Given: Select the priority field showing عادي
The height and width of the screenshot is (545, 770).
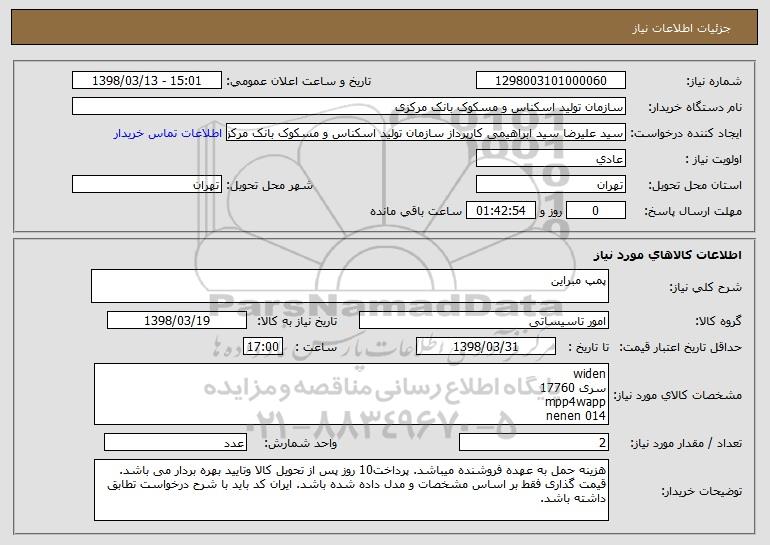Looking at the screenshot, I should point(551,159).
